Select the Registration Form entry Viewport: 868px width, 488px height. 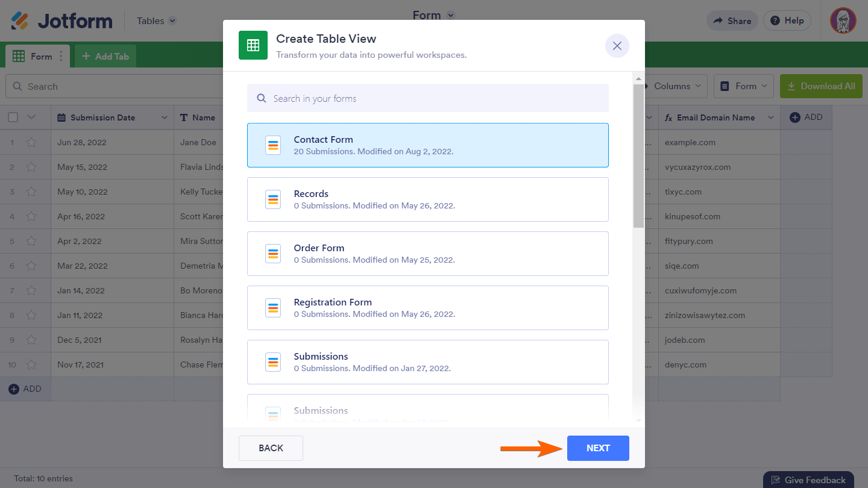[x=427, y=308]
